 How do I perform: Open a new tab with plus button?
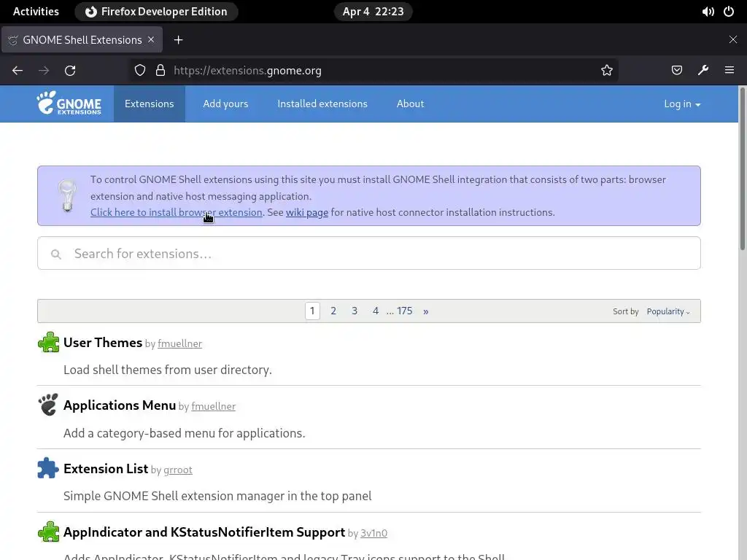tap(178, 40)
